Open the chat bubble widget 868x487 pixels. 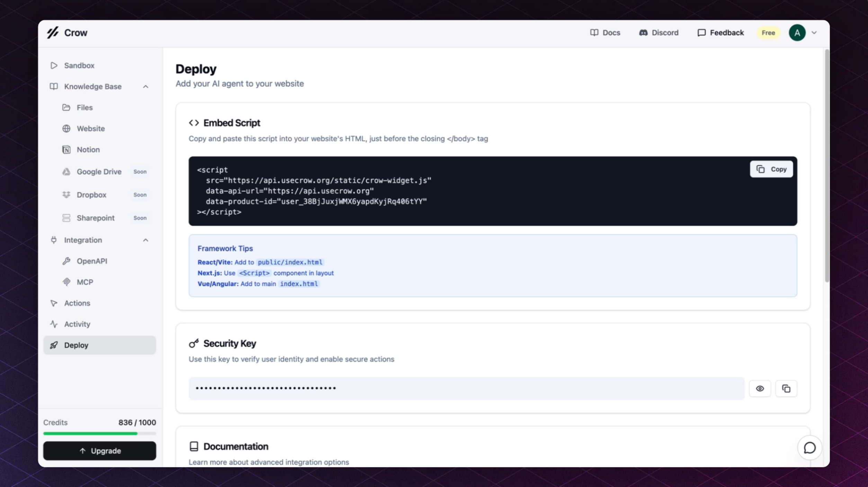pos(809,448)
